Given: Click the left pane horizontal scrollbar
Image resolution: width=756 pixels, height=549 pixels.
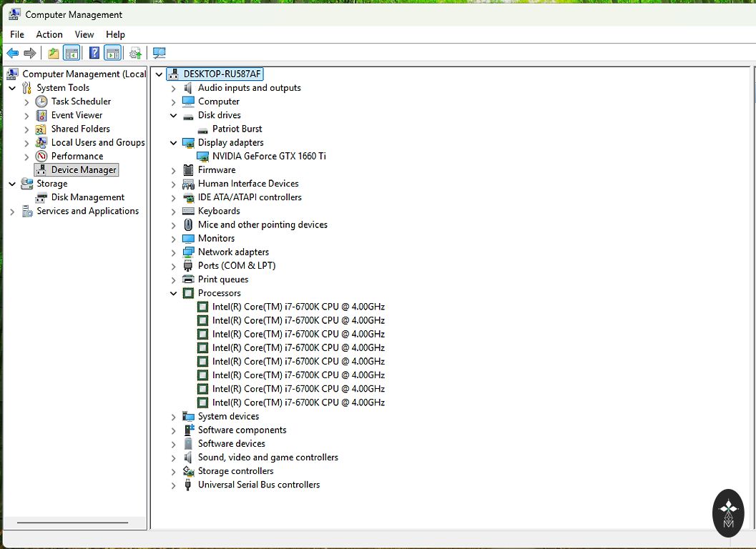Looking at the screenshot, I should [x=72, y=523].
